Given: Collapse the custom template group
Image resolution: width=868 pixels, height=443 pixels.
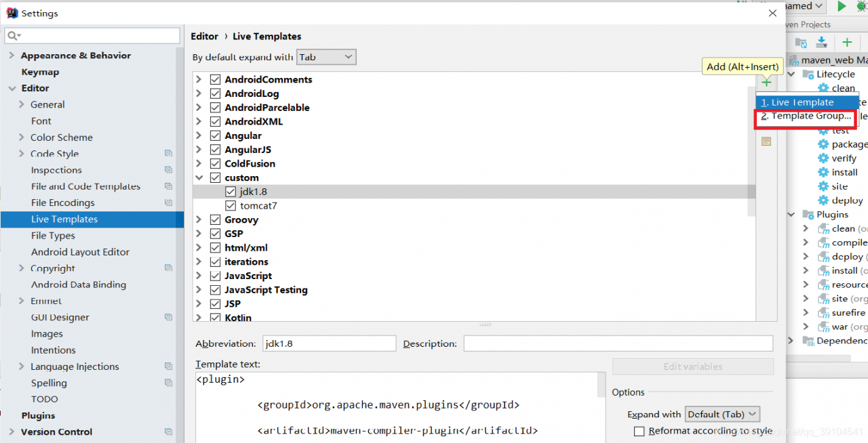Looking at the screenshot, I should tap(199, 177).
